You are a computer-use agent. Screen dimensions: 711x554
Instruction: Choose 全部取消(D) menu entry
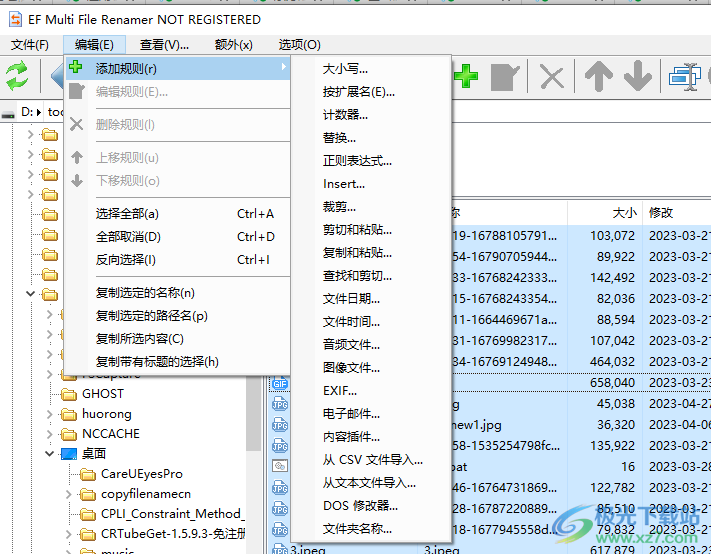177,237
